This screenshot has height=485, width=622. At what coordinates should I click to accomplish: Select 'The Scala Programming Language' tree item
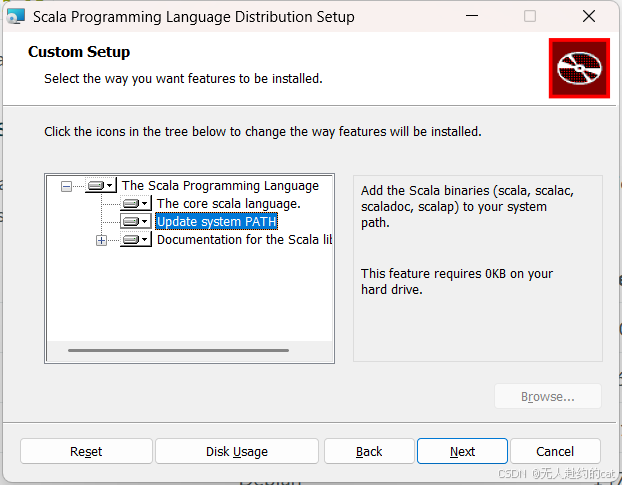(220, 186)
